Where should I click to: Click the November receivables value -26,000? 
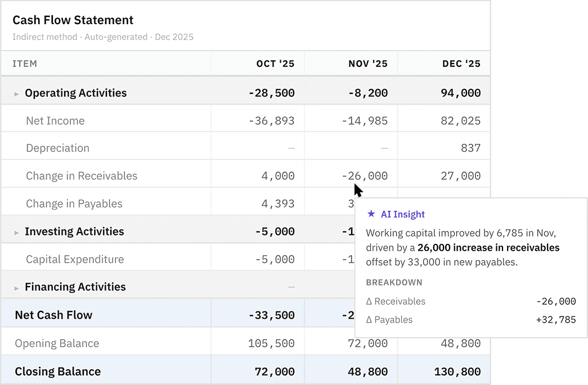pos(365,176)
